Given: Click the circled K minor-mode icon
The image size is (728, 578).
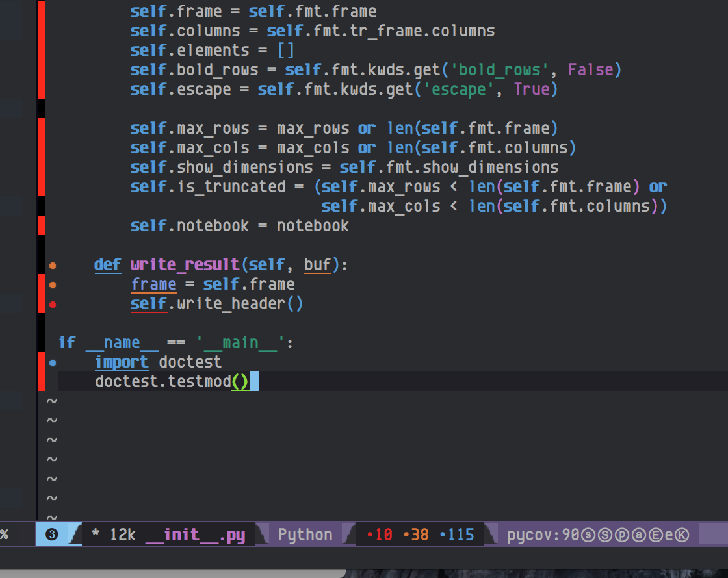Looking at the screenshot, I should (682, 535).
